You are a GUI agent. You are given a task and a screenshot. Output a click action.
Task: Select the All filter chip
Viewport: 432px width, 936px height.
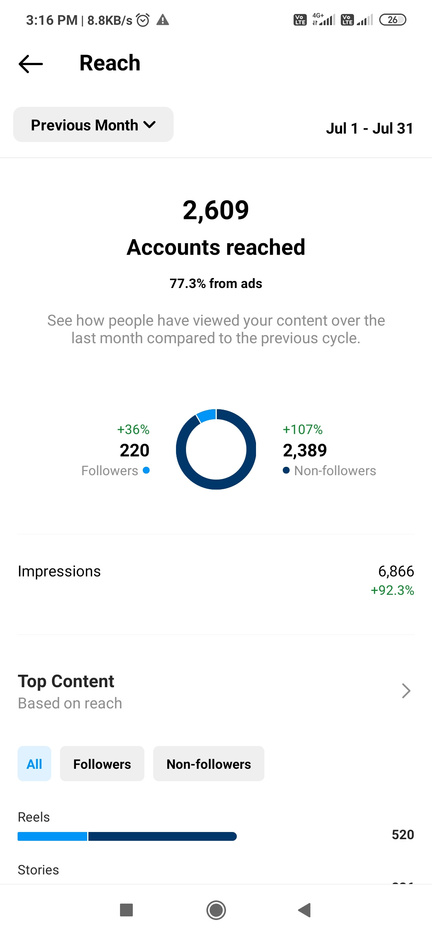point(35,763)
